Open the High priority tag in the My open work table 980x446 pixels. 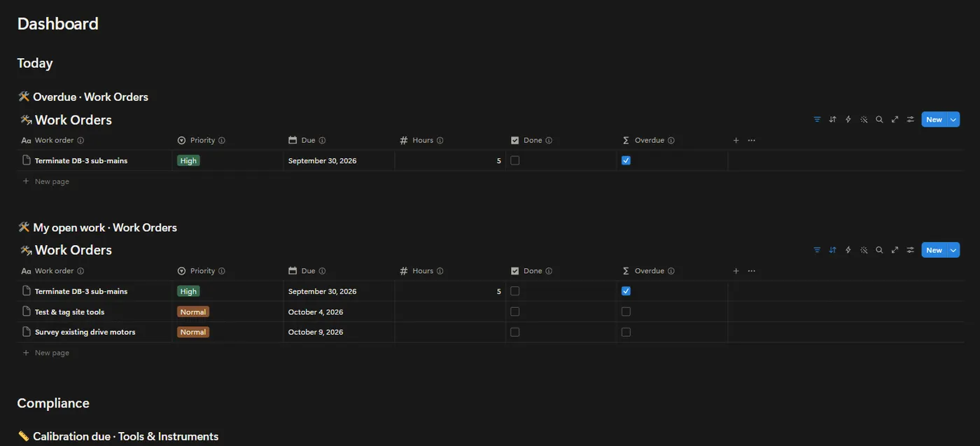click(x=188, y=291)
